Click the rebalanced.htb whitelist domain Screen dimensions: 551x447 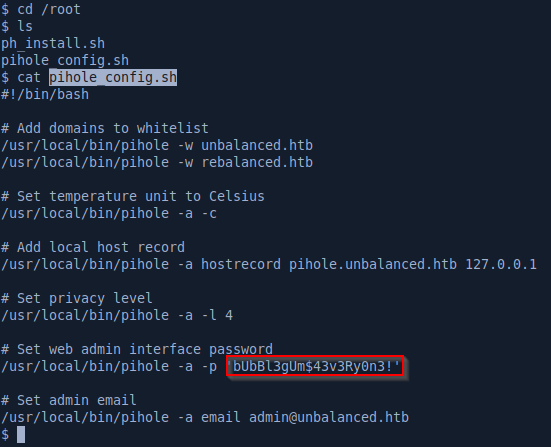click(x=257, y=162)
